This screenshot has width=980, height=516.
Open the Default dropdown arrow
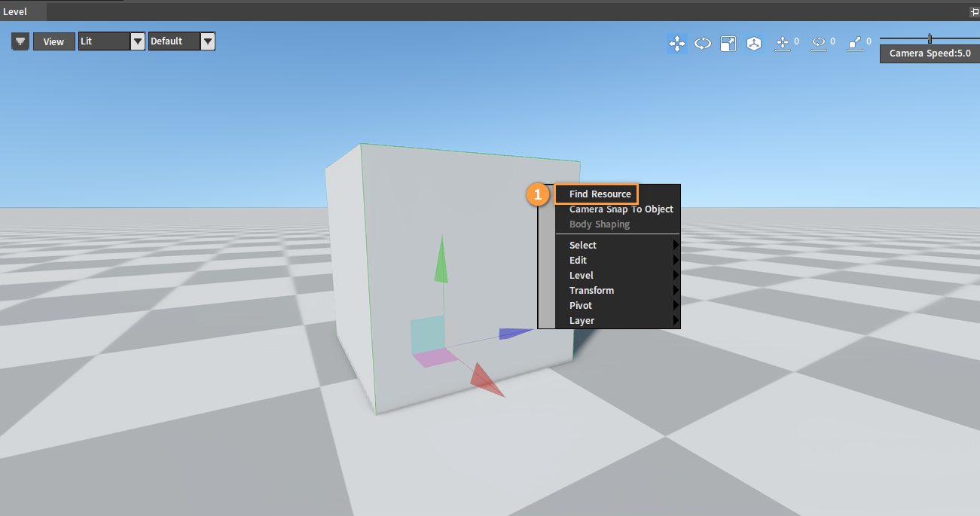(x=208, y=41)
